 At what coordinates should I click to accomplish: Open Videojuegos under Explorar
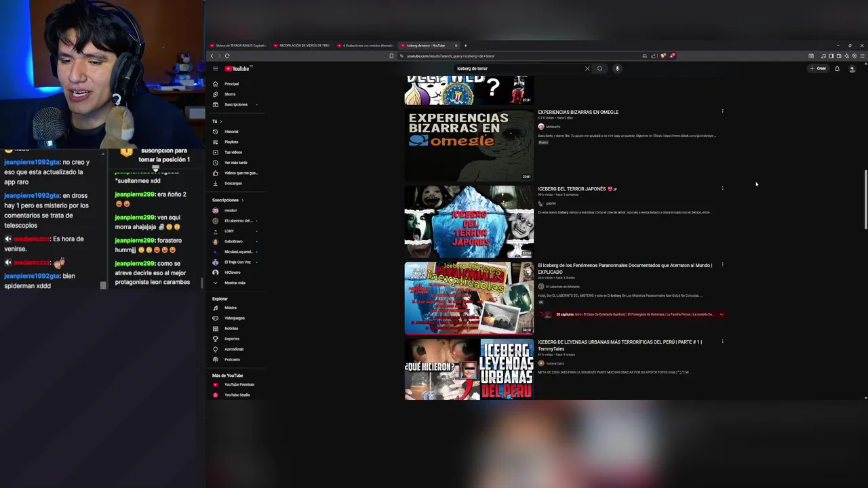pos(235,318)
